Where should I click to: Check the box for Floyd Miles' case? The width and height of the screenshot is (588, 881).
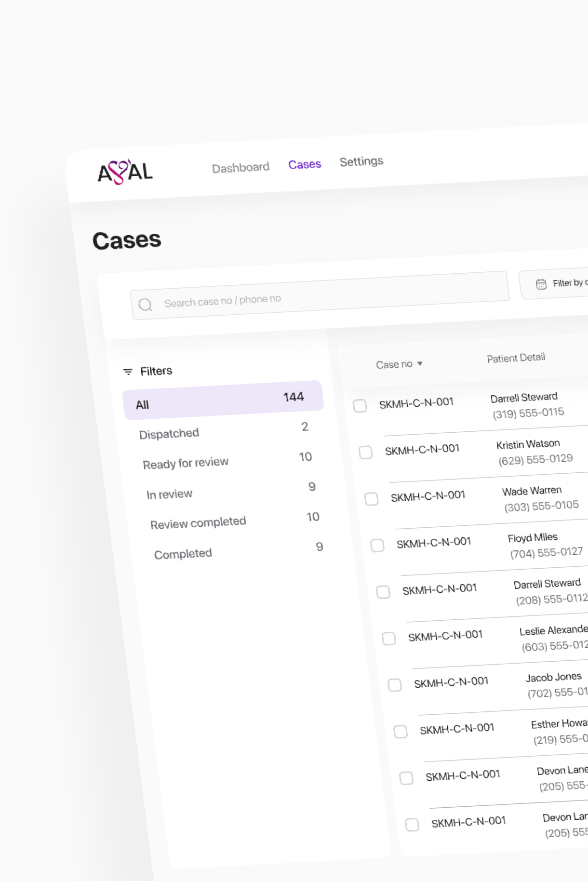377,545
